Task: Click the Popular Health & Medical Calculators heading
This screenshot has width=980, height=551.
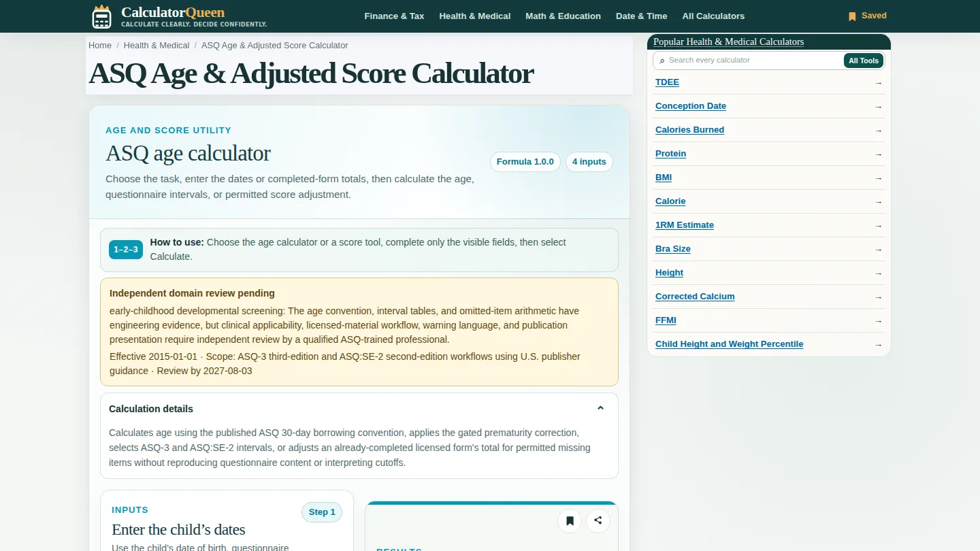Action: 728,42
